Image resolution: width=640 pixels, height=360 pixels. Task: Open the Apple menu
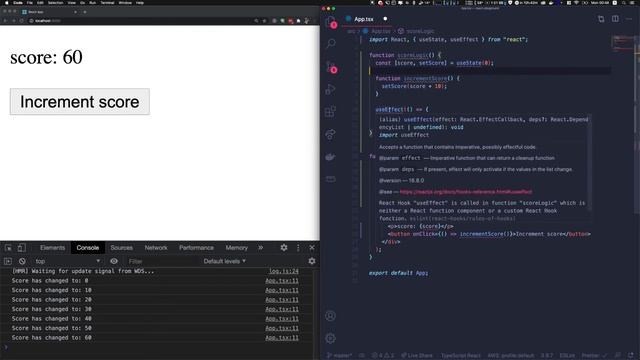[x=6, y=2]
